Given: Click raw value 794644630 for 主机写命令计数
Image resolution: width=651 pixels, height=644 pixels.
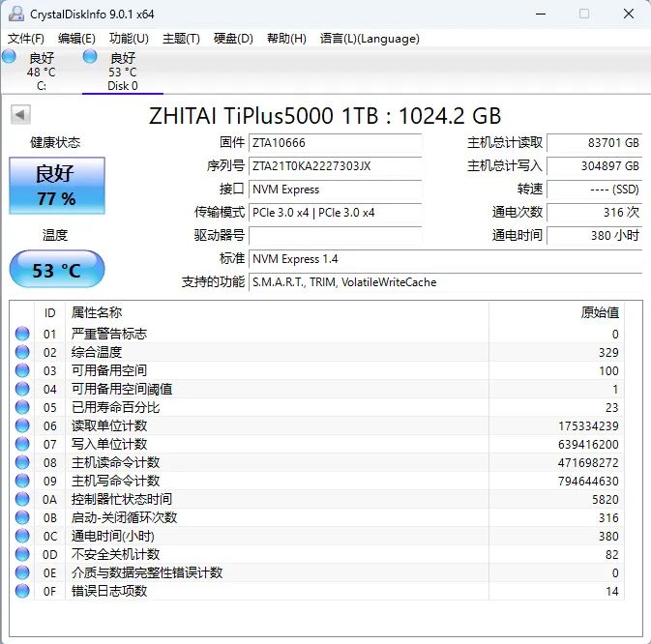Looking at the screenshot, I should point(588,481).
